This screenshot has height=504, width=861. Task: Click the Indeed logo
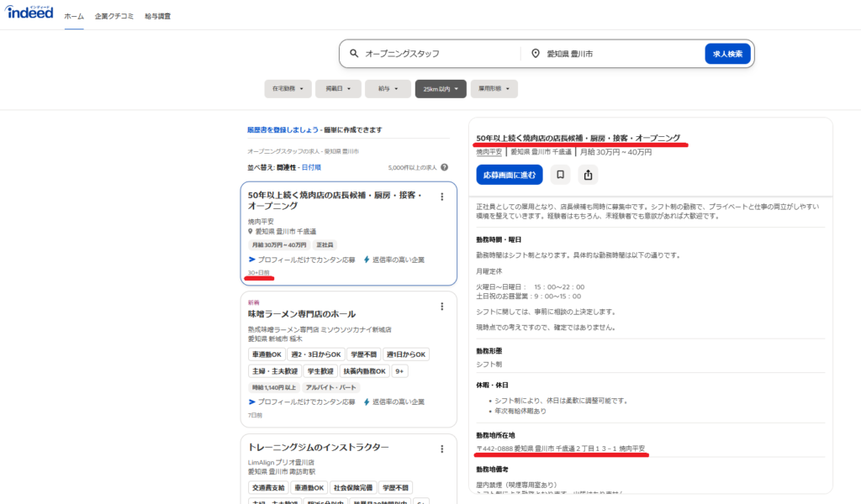(29, 14)
